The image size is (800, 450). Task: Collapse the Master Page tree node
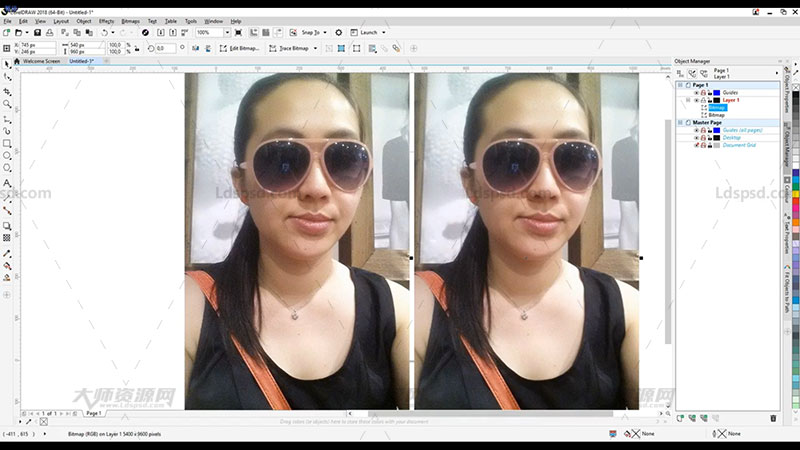pos(680,123)
